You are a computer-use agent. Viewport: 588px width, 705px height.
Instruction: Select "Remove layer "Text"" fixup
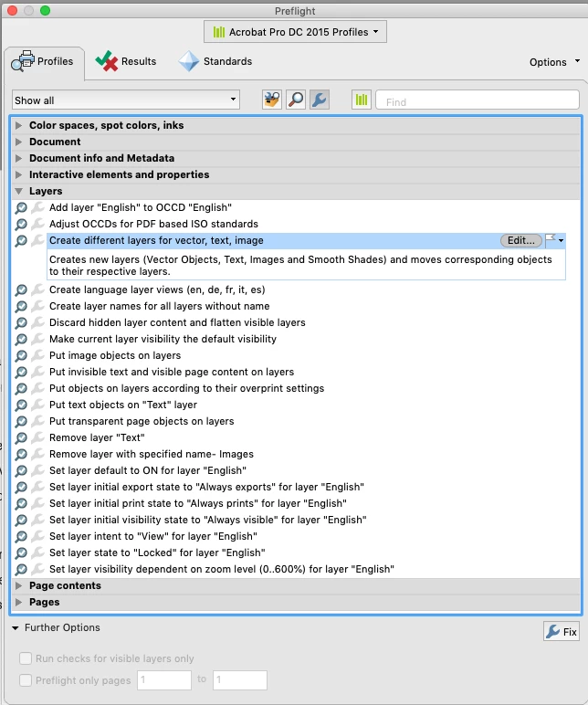(97, 437)
